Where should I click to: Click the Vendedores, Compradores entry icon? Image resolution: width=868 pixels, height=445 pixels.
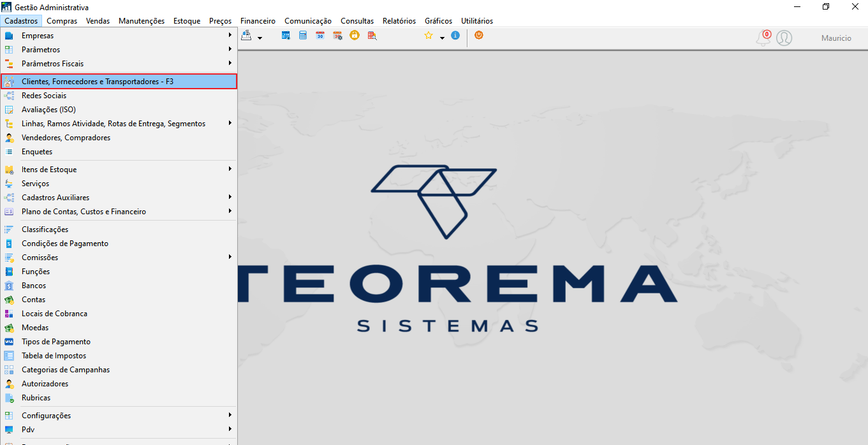click(x=9, y=138)
